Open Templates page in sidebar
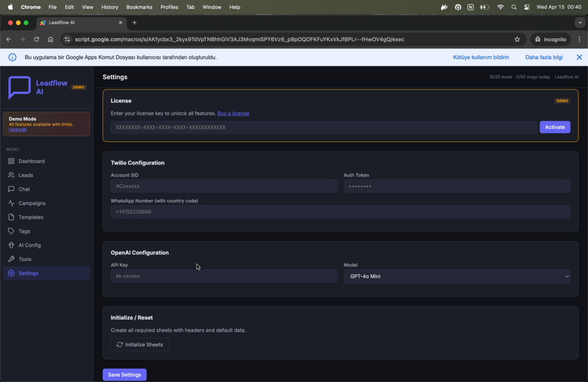Image resolution: width=588 pixels, height=382 pixels. [x=46, y=217]
